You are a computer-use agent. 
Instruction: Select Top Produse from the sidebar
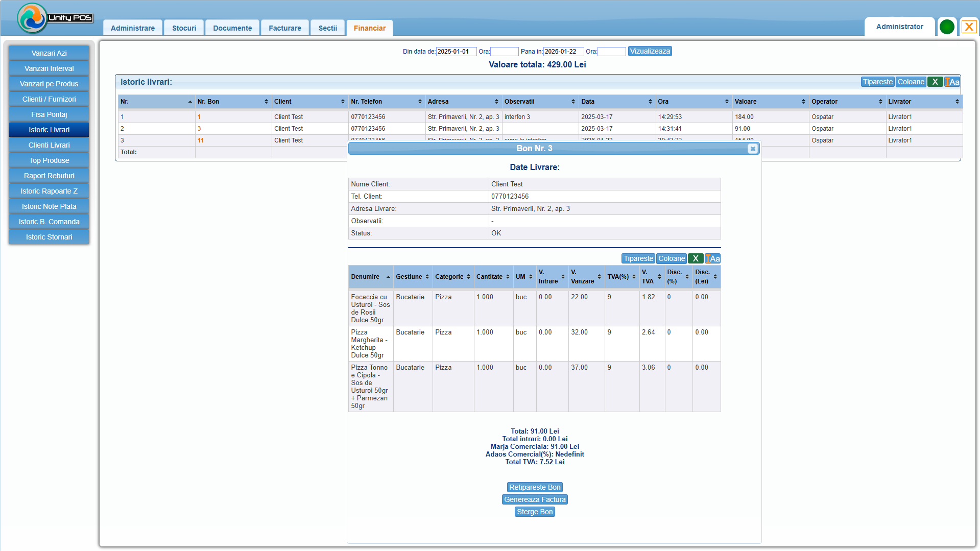point(49,160)
